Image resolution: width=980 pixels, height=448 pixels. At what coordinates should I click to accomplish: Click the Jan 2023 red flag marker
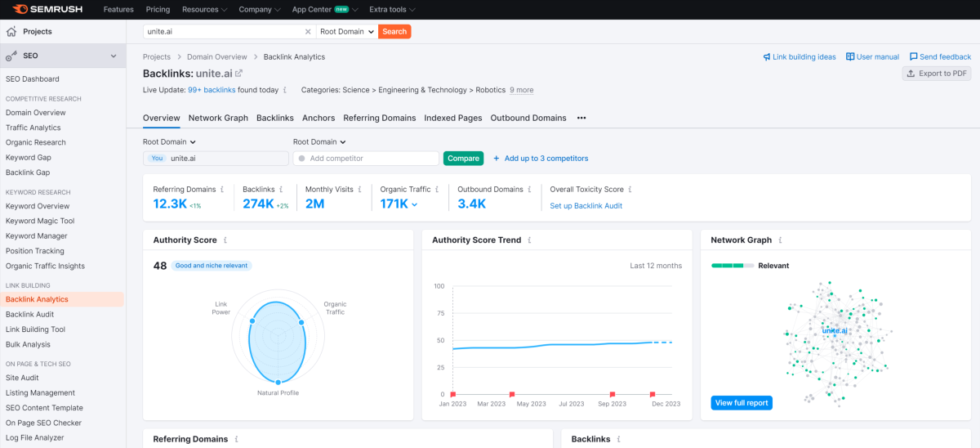tap(453, 393)
